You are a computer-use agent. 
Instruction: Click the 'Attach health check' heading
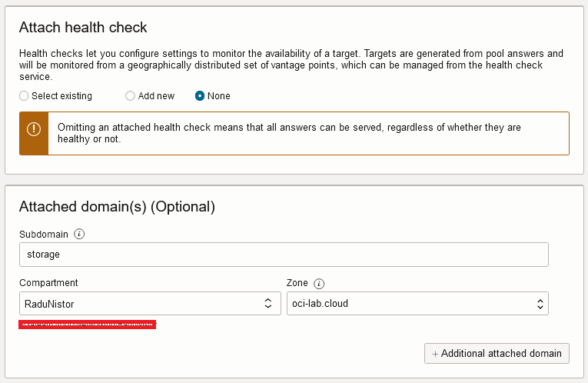(83, 28)
